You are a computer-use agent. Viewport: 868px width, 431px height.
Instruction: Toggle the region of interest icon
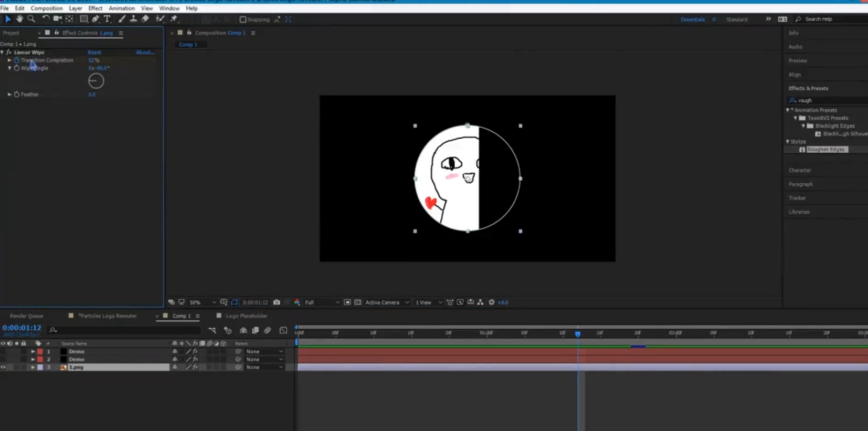[347, 302]
